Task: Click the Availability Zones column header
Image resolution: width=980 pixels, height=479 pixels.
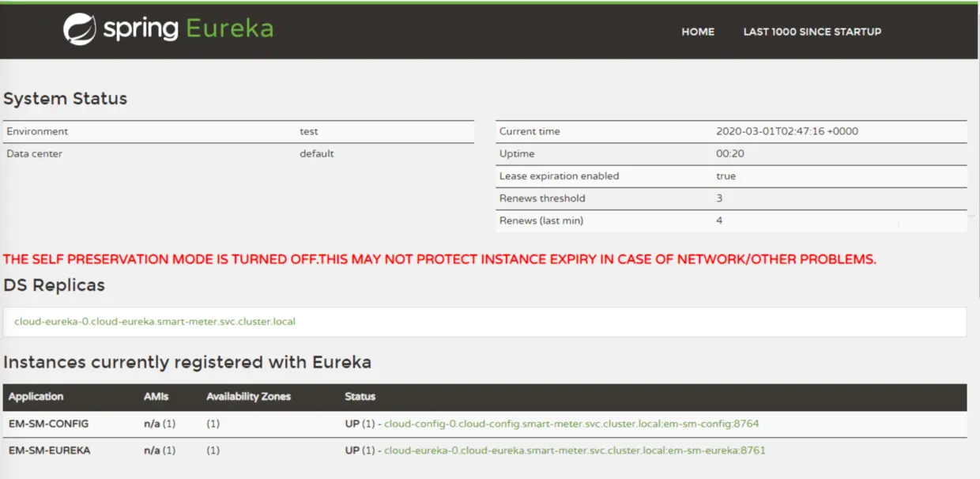Action: 249,397
